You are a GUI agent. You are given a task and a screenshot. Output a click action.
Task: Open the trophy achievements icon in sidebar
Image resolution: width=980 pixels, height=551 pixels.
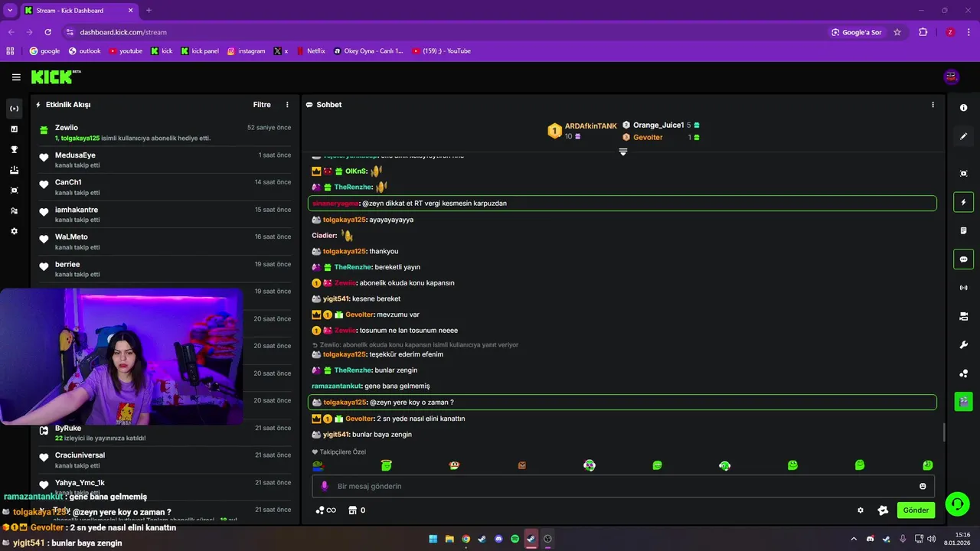point(14,149)
